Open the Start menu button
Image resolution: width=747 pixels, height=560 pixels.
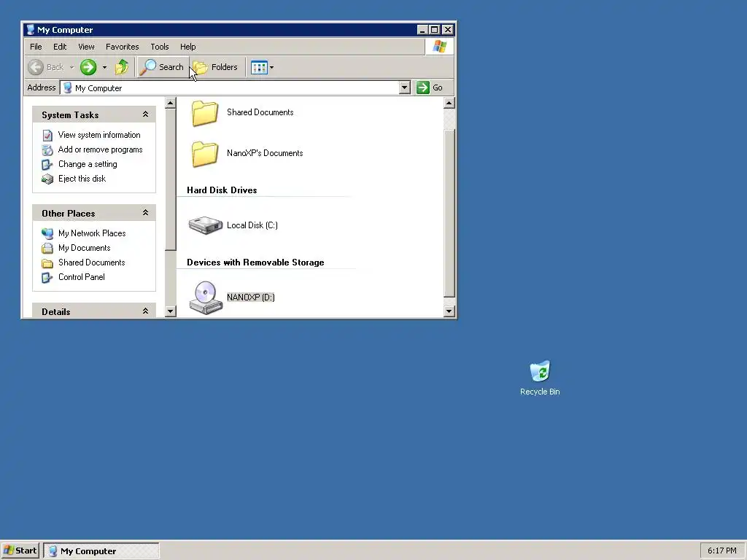(20, 551)
